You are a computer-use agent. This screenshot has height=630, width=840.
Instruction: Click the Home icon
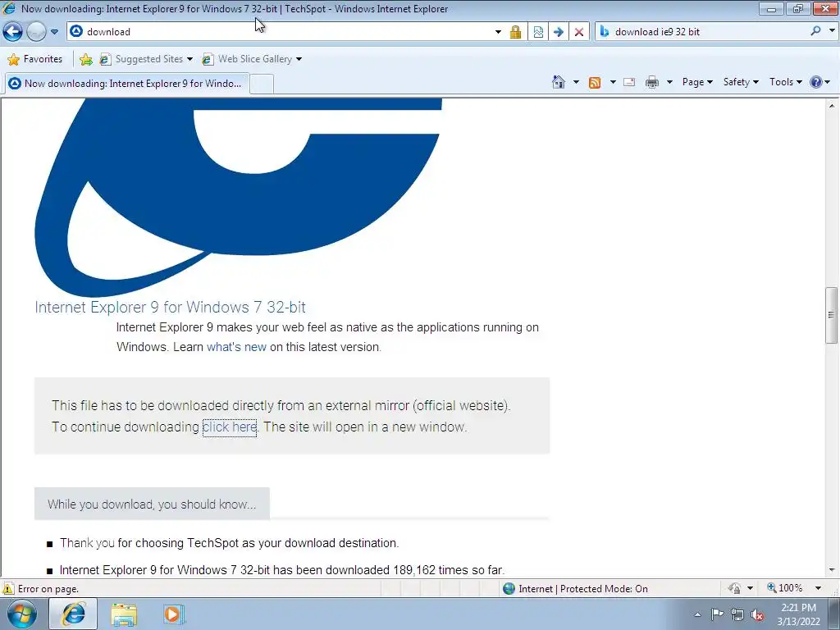coord(559,82)
